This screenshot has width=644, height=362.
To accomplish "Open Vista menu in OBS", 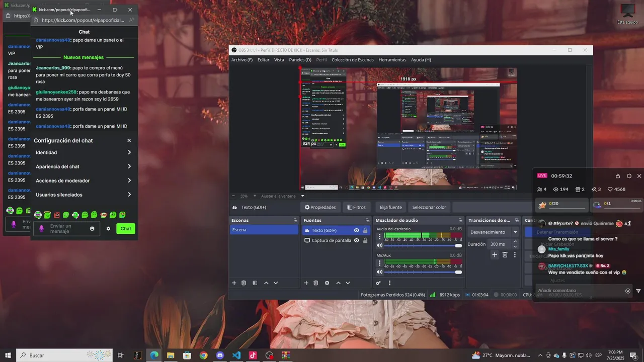I will pyautogui.click(x=279, y=60).
